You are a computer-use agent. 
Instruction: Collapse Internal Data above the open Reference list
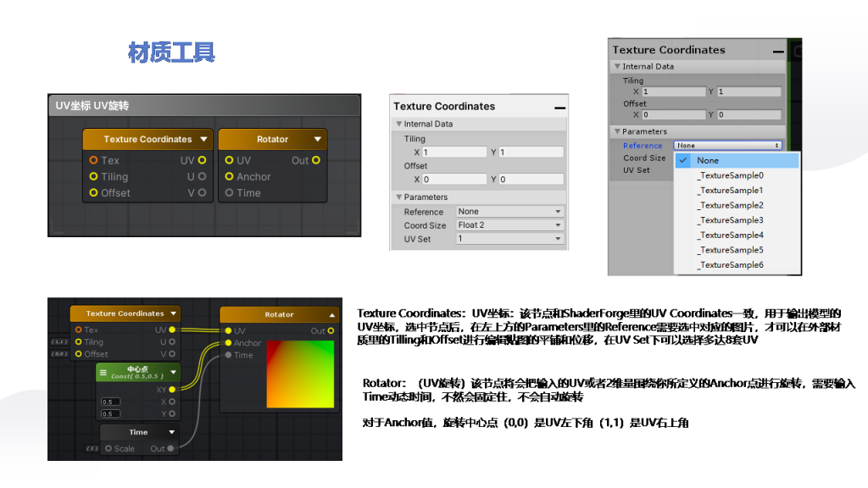(617, 66)
